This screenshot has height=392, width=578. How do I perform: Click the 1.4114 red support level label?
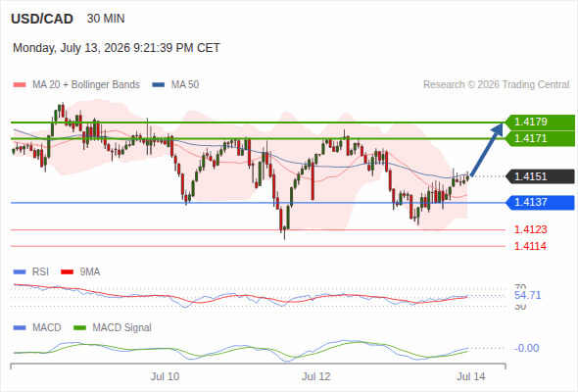click(530, 246)
